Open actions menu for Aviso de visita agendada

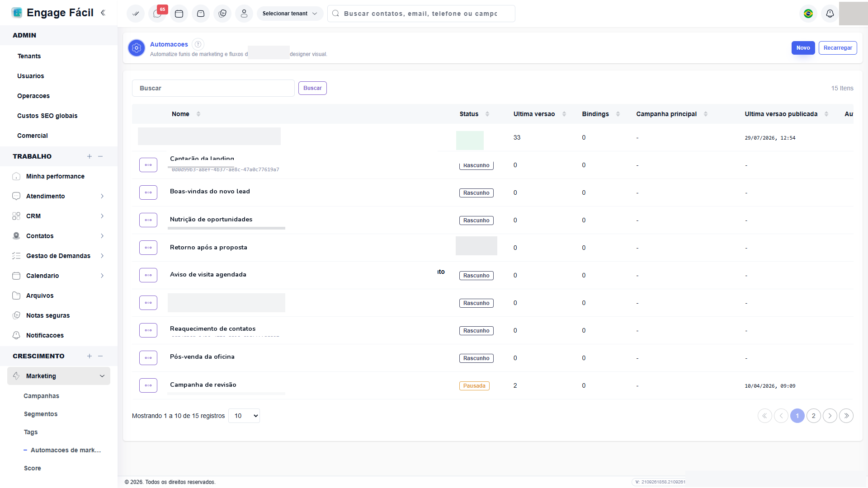pos(148,275)
